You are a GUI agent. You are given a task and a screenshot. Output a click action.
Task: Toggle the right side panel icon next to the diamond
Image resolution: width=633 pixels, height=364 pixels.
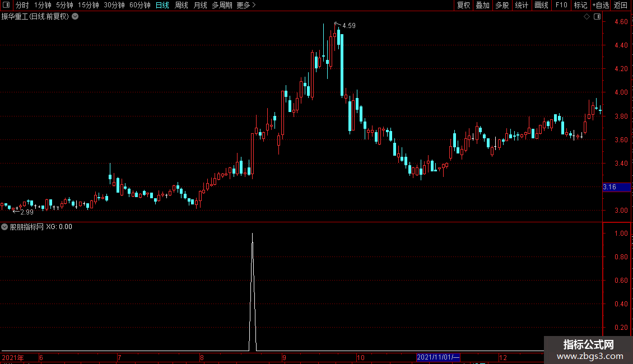point(597,17)
